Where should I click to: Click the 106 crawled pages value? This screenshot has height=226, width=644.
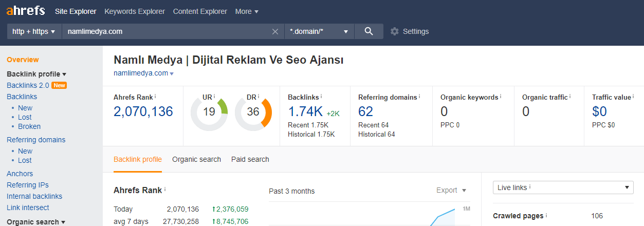pos(597,216)
